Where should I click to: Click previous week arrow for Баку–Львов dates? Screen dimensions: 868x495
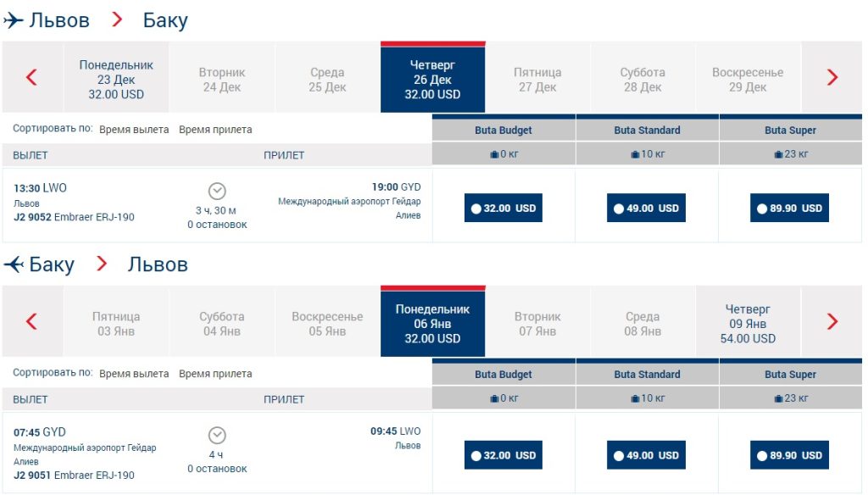coord(31,321)
